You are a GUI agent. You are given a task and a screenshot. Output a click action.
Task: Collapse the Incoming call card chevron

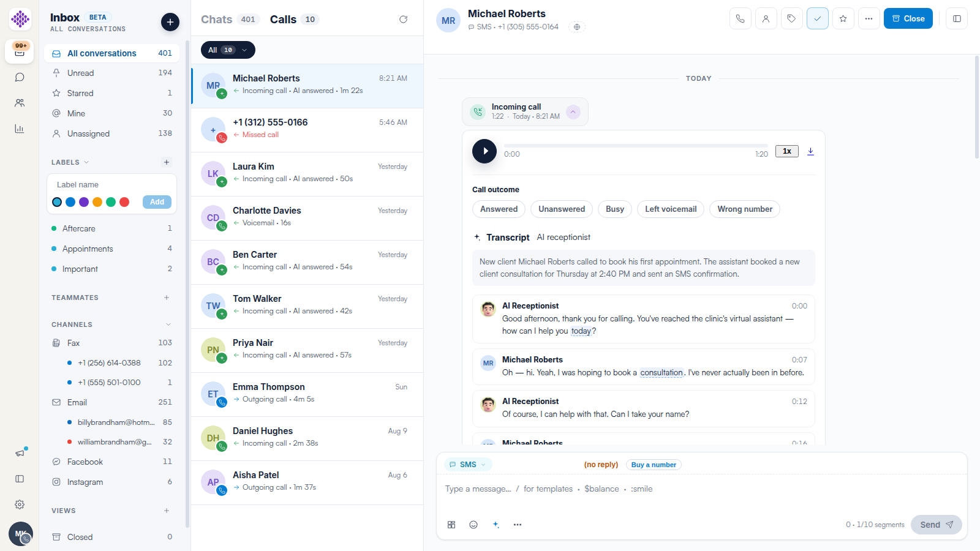573,112
